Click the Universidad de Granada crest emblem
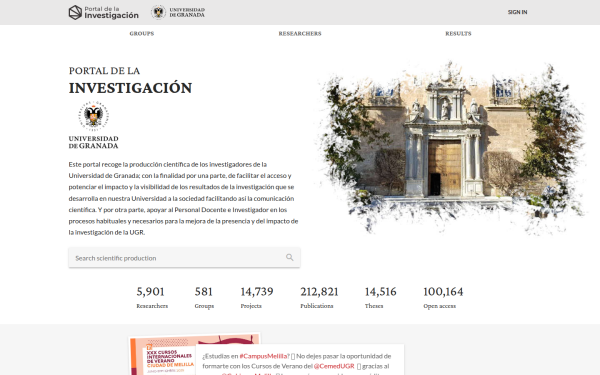 coord(93,116)
